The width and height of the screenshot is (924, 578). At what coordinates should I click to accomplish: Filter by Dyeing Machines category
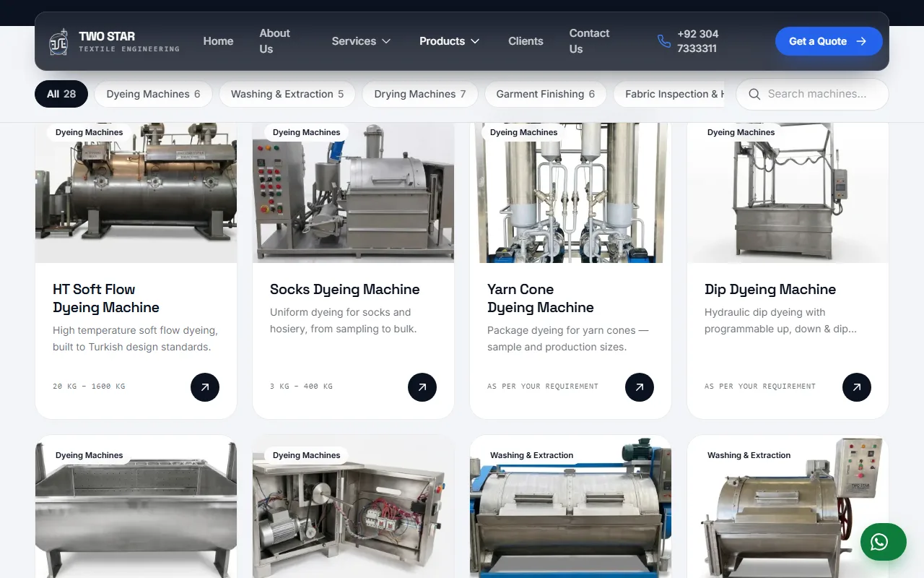click(153, 94)
